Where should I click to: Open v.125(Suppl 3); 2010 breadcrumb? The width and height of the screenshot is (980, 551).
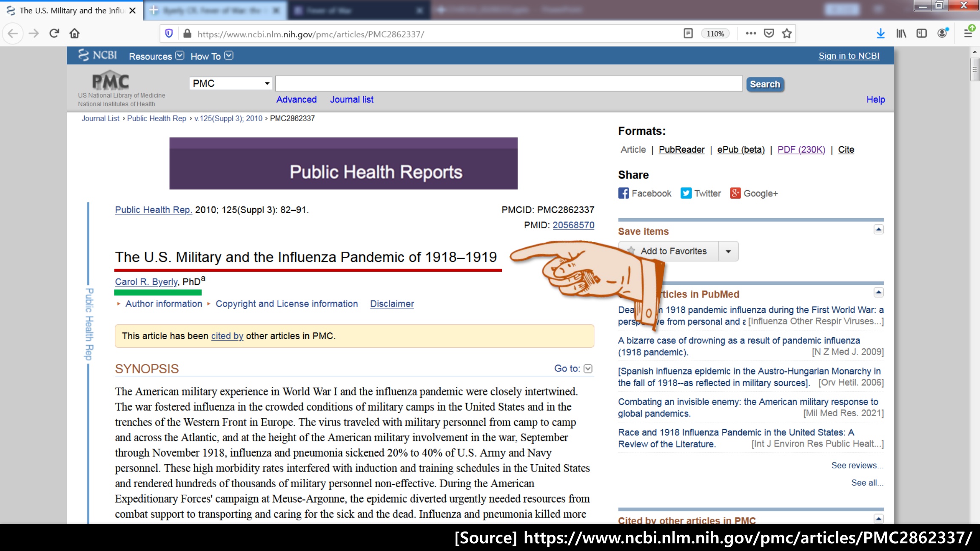[x=228, y=119]
